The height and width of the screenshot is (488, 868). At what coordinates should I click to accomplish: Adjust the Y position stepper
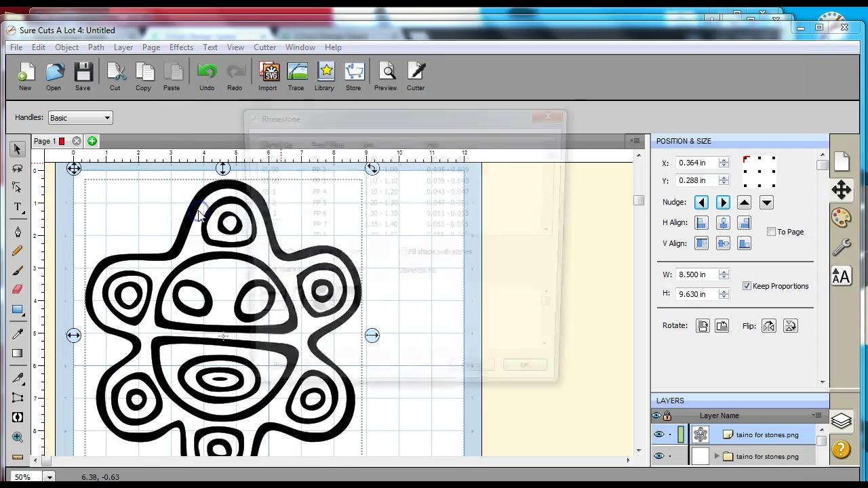click(x=724, y=181)
